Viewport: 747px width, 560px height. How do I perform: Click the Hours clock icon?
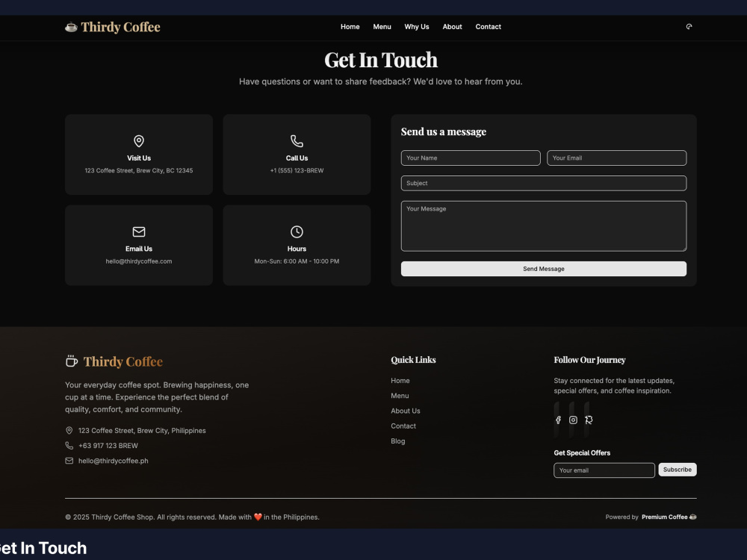[x=297, y=232]
